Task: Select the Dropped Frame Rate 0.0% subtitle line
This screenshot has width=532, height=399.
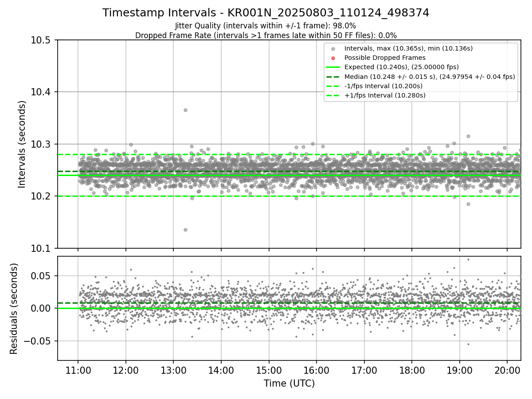Action: 266,35
